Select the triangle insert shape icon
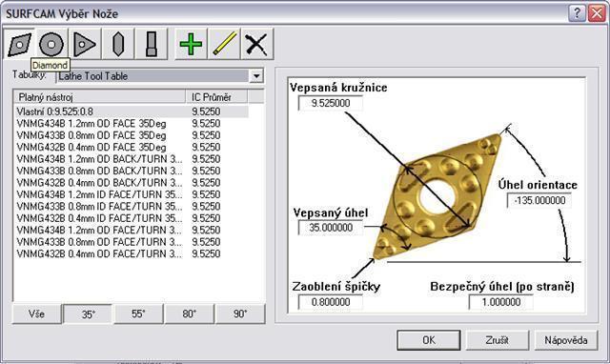The width and height of the screenshot is (610, 364). point(85,44)
